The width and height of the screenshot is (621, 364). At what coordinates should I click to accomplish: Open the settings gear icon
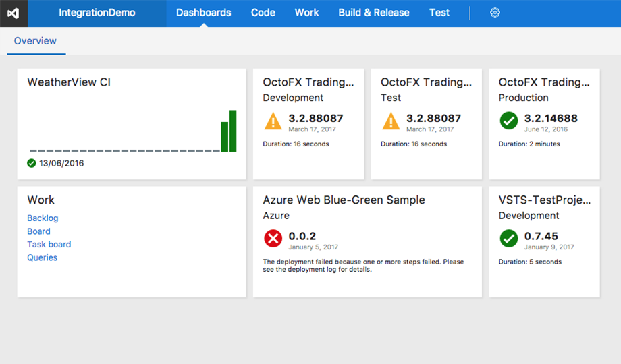(x=495, y=13)
